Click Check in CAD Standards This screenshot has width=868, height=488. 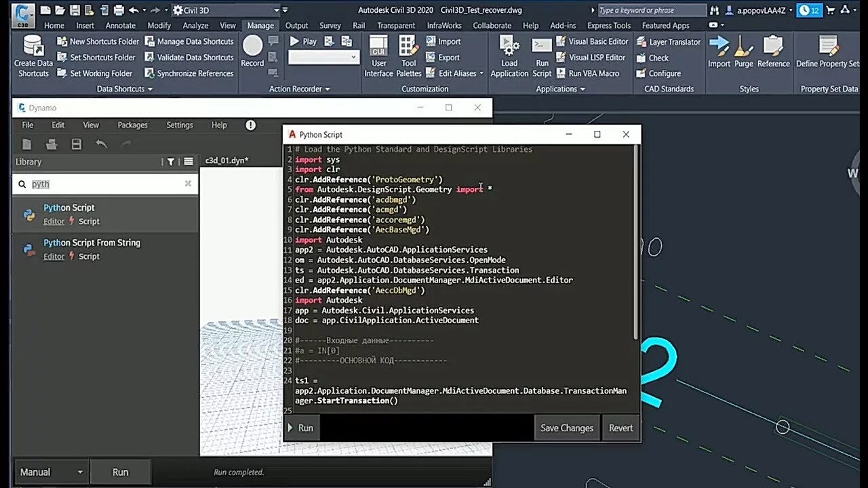coord(652,58)
